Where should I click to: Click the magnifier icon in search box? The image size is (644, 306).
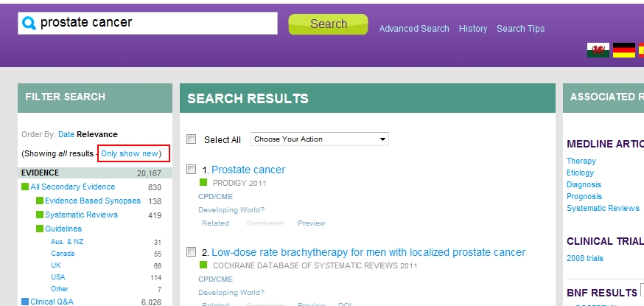[29, 23]
